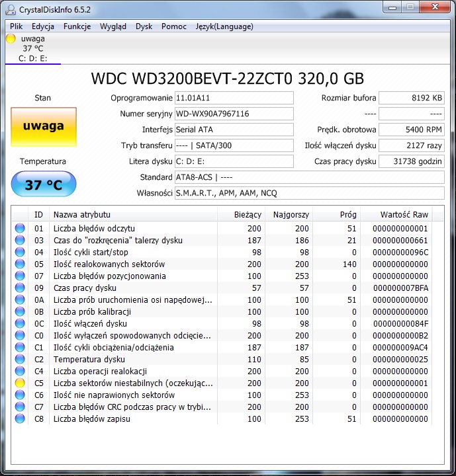Screen dimensions: 456x476
Task: Minimize the CrystalDiskInfo window
Action: point(392,7)
